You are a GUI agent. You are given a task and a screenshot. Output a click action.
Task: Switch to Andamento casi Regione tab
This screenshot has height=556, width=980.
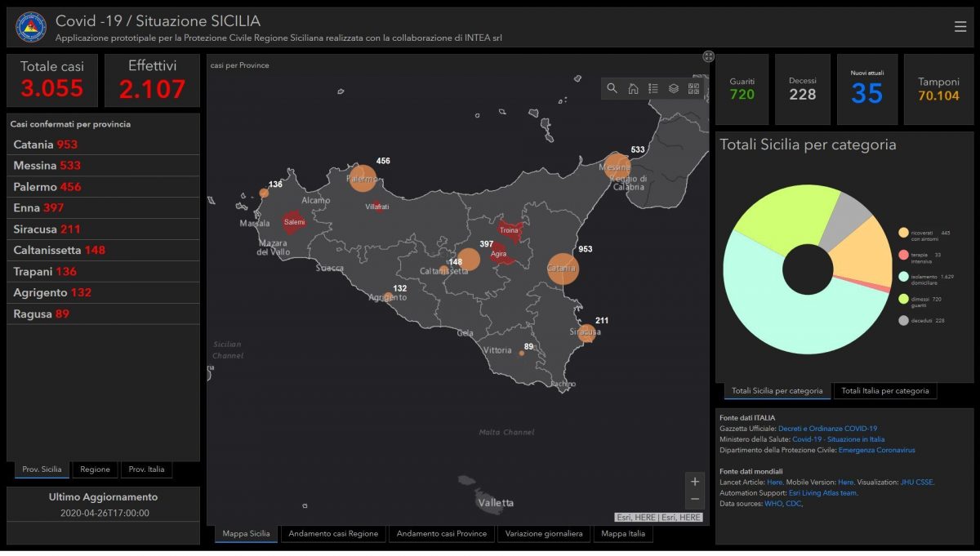tap(333, 534)
